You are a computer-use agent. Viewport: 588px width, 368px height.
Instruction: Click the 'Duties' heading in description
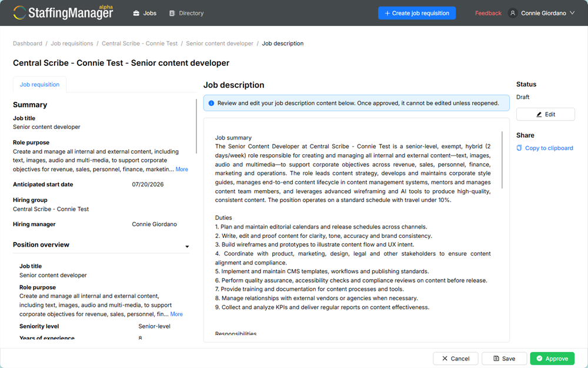click(223, 218)
